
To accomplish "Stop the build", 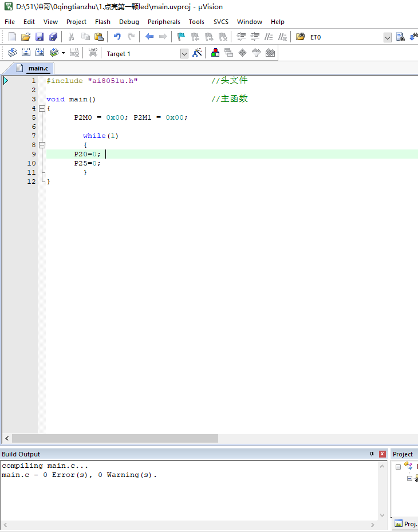I will tap(74, 53).
